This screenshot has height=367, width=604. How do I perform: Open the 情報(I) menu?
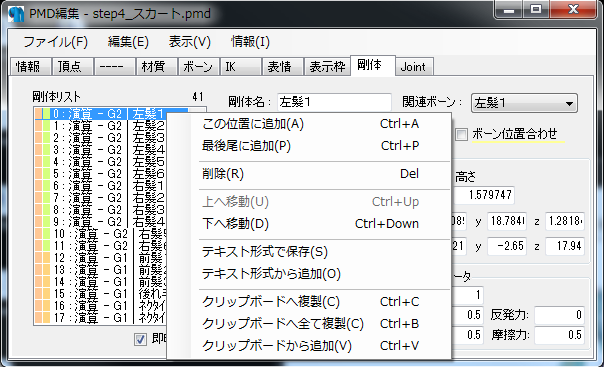coord(250,42)
